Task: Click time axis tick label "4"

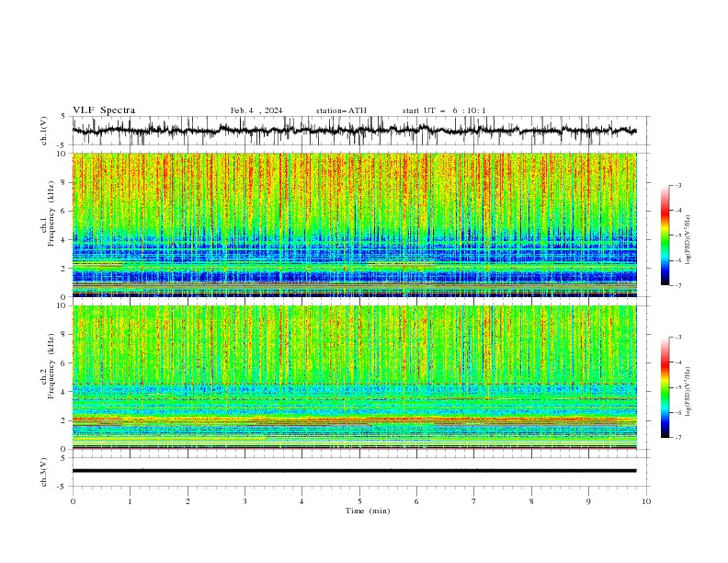Action: pyautogui.click(x=301, y=501)
